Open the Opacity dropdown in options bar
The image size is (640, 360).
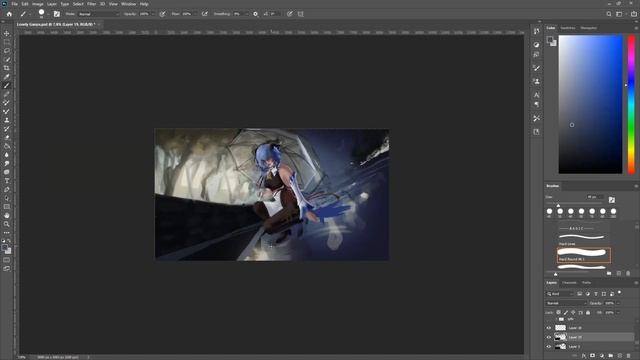tap(153, 14)
